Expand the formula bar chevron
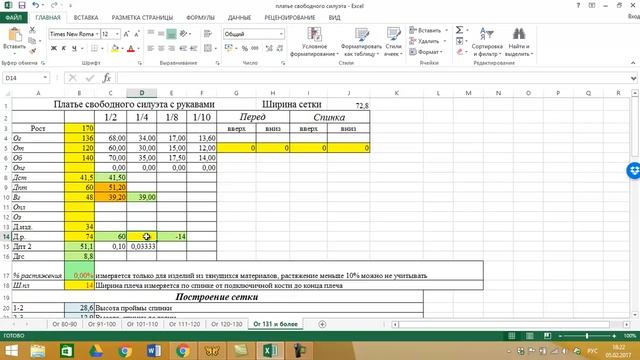This screenshot has height=360, width=640. (x=633, y=78)
